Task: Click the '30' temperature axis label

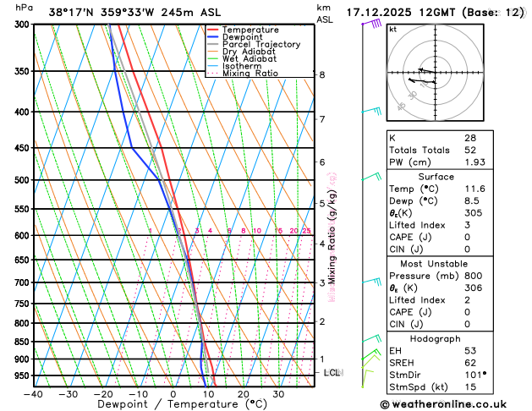Action: [x=278, y=394]
